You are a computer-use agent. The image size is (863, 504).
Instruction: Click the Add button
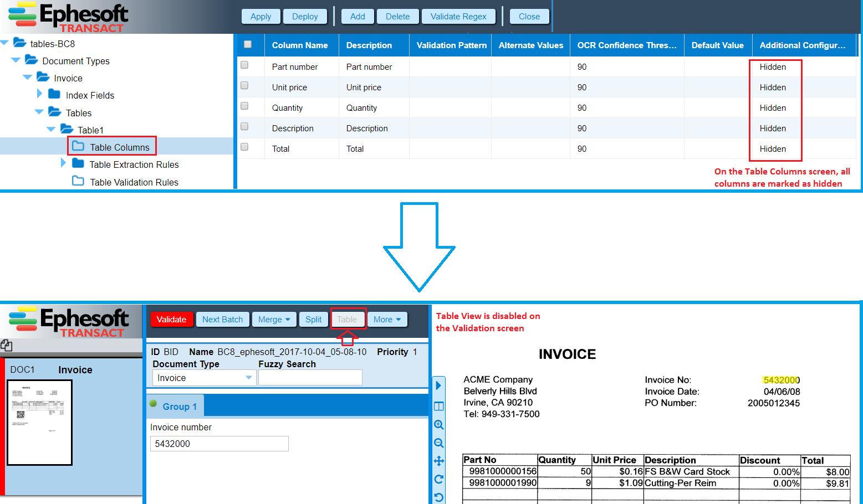358,17
